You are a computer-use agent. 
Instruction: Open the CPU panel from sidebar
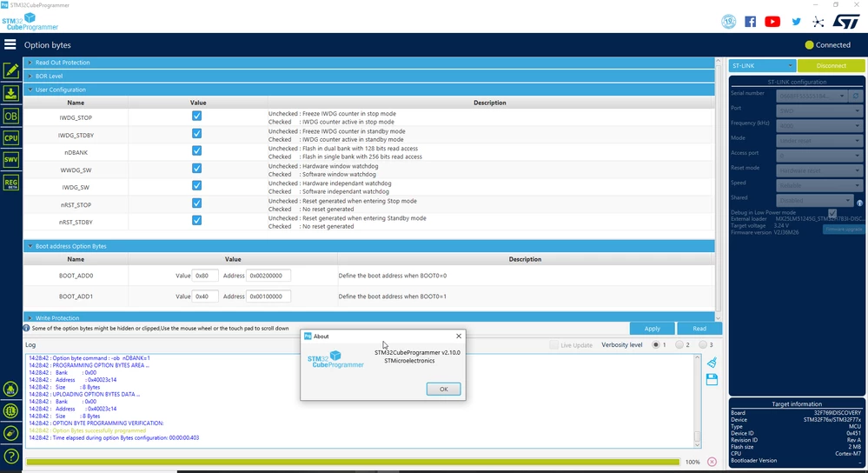pyautogui.click(x=11, y=138)
